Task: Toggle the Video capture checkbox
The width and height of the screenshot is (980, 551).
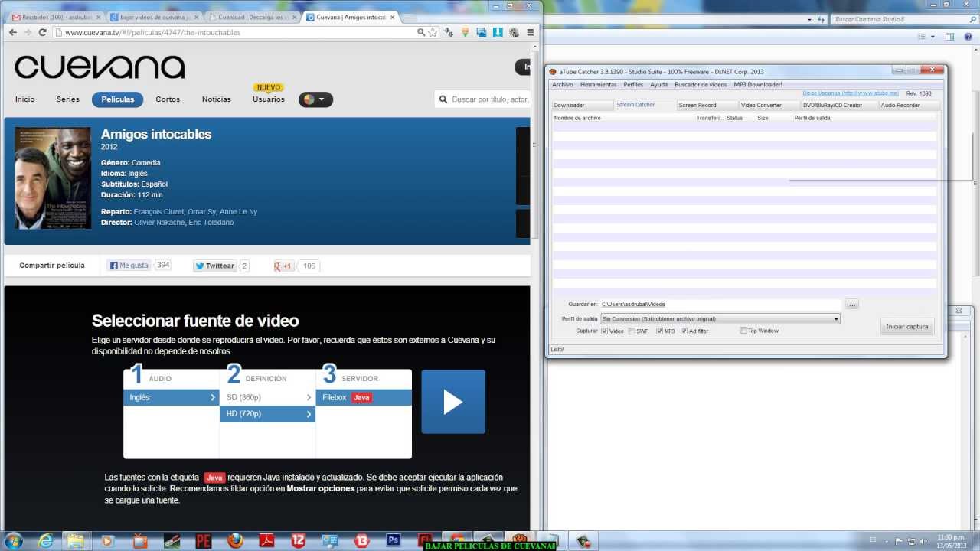Action: point(604,331)
